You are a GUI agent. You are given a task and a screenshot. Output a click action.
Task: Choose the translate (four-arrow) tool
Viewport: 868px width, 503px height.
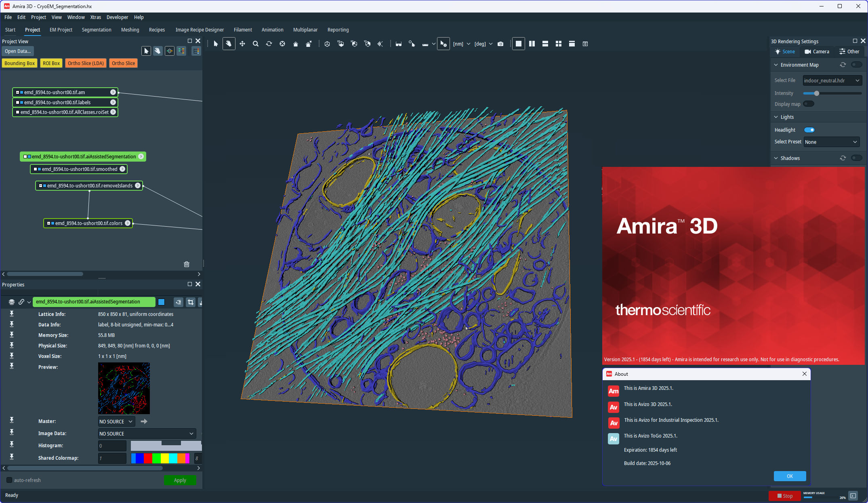pos(242,44)
